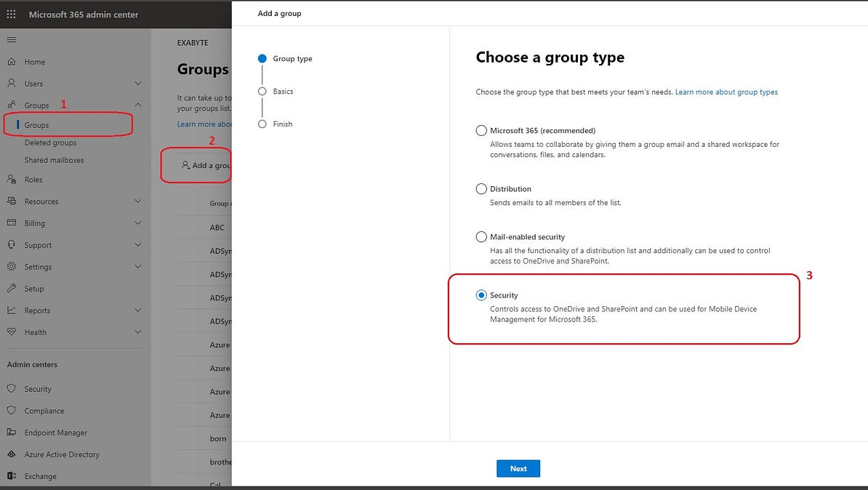Screen dimensions: 868x490
Task: Click the Endpoint Manager icon
Action: tap(11, 432)
